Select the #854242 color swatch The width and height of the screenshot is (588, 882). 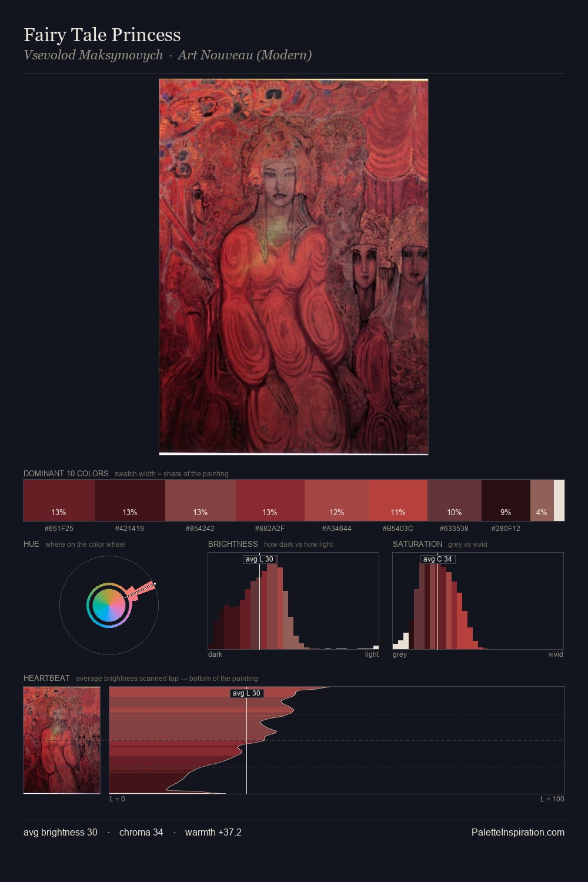[x=201, y=500]
